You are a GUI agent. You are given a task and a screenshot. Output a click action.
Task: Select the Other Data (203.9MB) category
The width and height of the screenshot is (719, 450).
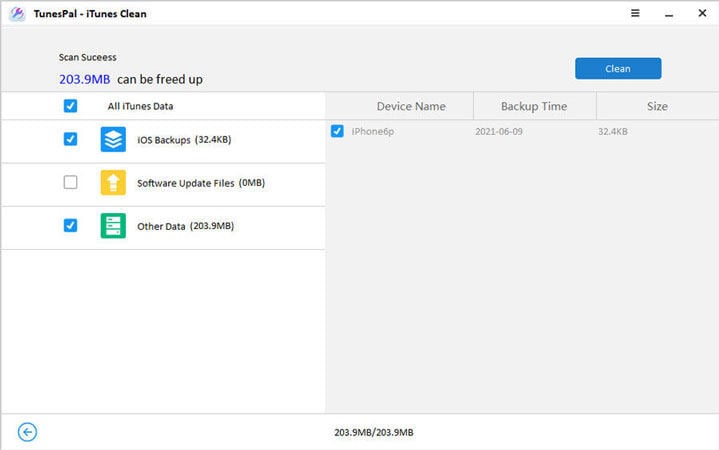(x=185, y=226)
